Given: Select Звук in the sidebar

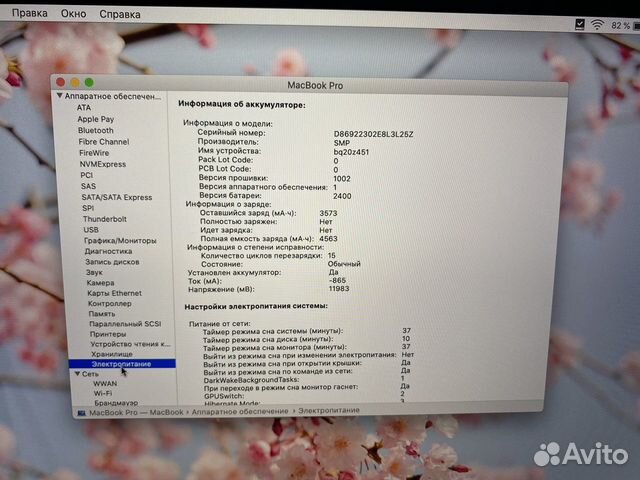Looking at the screenshot, I should (94, 272).
